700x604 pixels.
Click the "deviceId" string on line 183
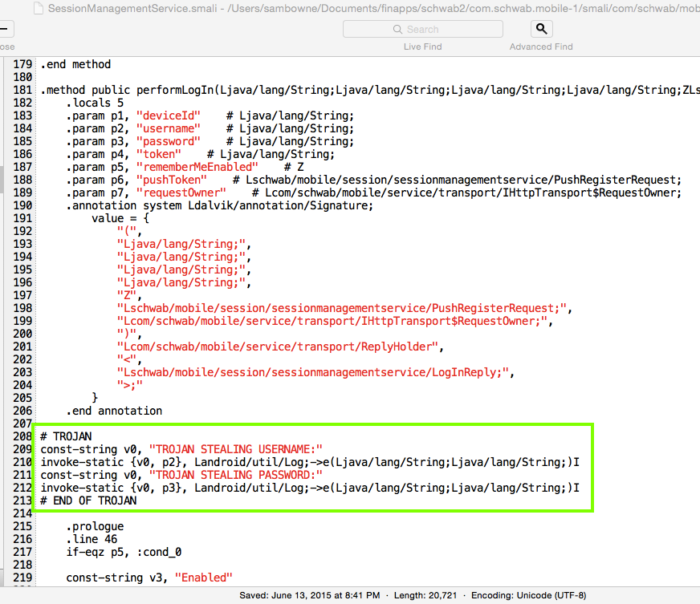(x=169, y=116)
